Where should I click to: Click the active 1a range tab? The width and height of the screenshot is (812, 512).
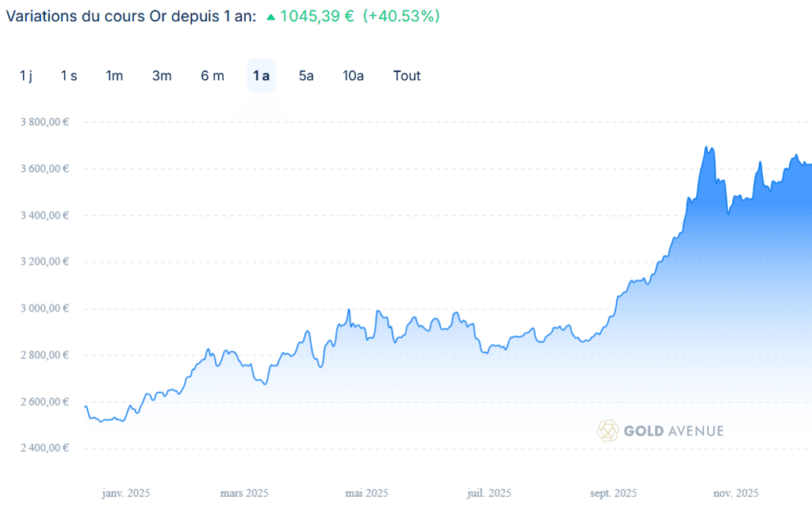tap(261, 76)
